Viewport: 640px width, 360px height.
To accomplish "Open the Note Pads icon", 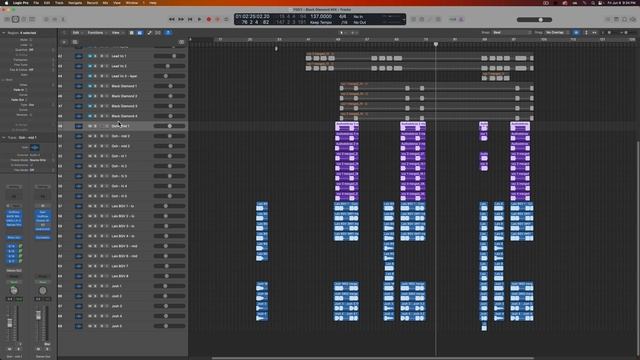I will [x=616, y=19].
